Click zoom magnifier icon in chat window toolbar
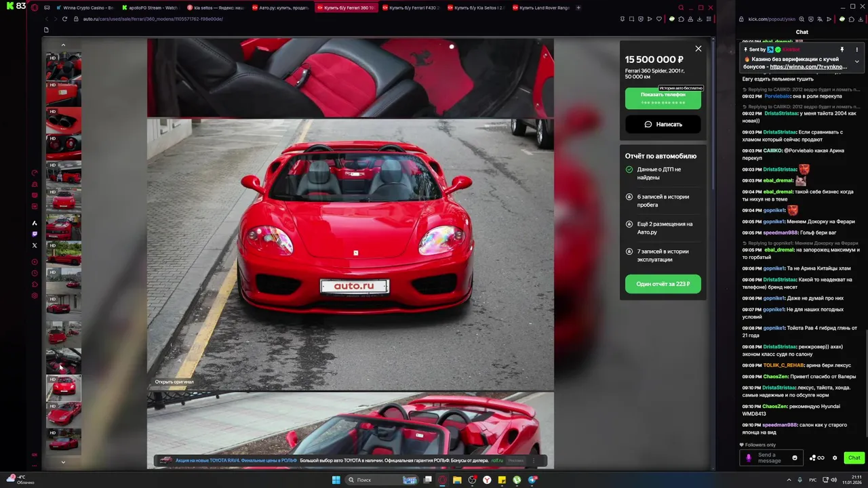The image size is (868, 488). [x=802, y=20]
